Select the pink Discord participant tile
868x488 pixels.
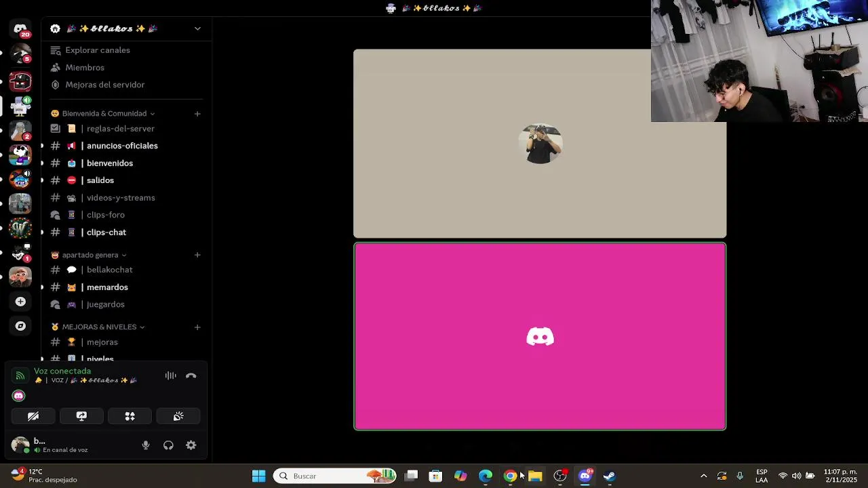point(540,336)
